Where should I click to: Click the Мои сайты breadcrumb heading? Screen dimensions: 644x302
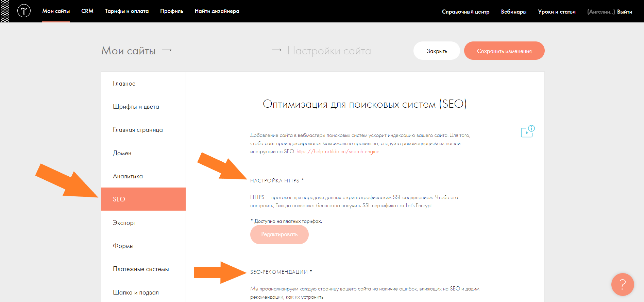(x=129, y=51)
